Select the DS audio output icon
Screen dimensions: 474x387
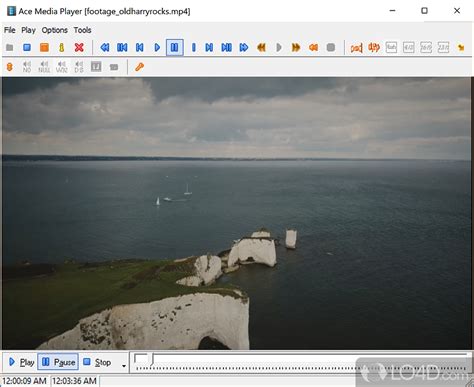click(x=79, y=67)
